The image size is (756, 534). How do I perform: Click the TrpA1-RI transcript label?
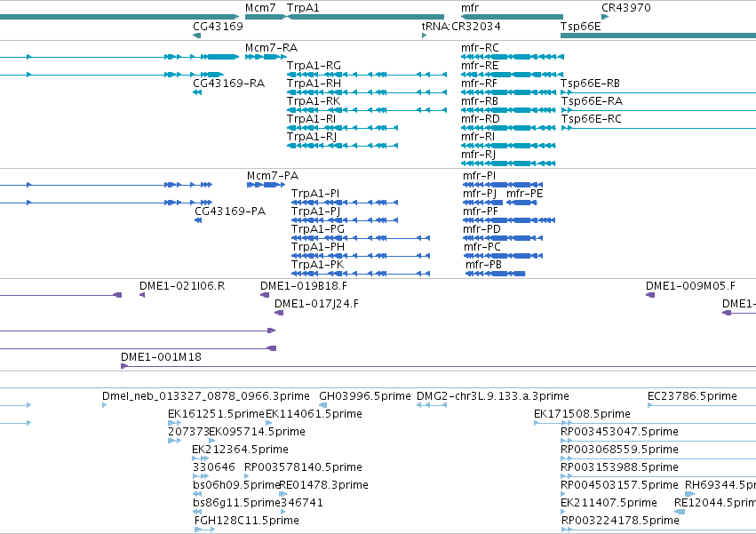(312, 119)
